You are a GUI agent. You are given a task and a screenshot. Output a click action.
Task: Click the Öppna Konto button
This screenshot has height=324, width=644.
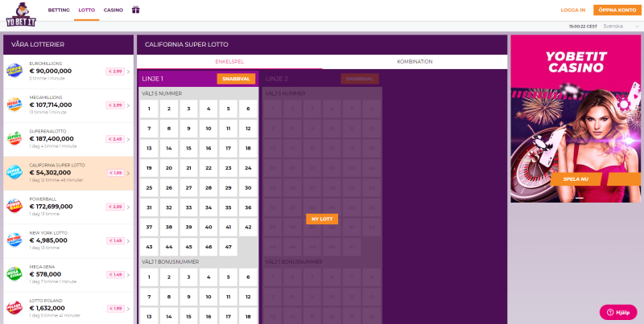click(611, 10)
